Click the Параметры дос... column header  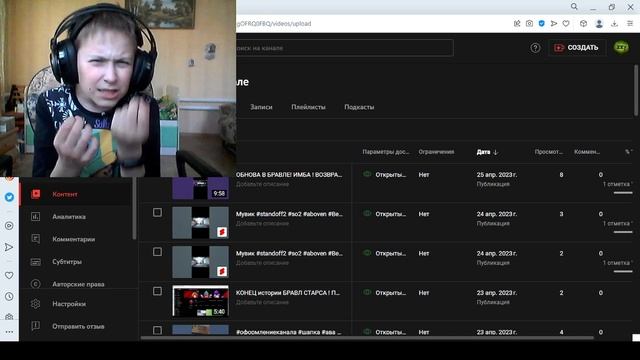[x=386, y=152]
